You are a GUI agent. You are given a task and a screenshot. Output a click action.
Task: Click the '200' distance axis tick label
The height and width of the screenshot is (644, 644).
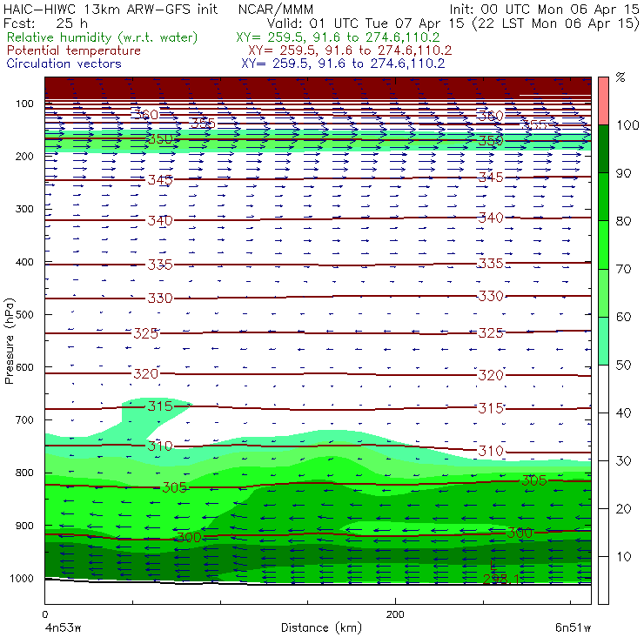(395, 614)
